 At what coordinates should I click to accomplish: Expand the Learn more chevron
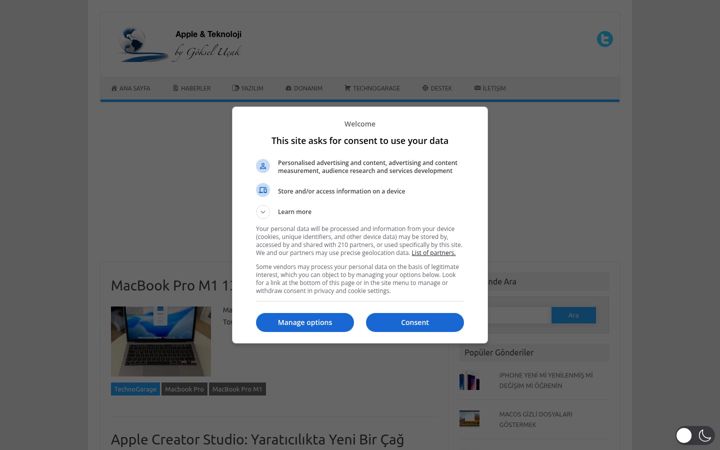tap(263, 212)
